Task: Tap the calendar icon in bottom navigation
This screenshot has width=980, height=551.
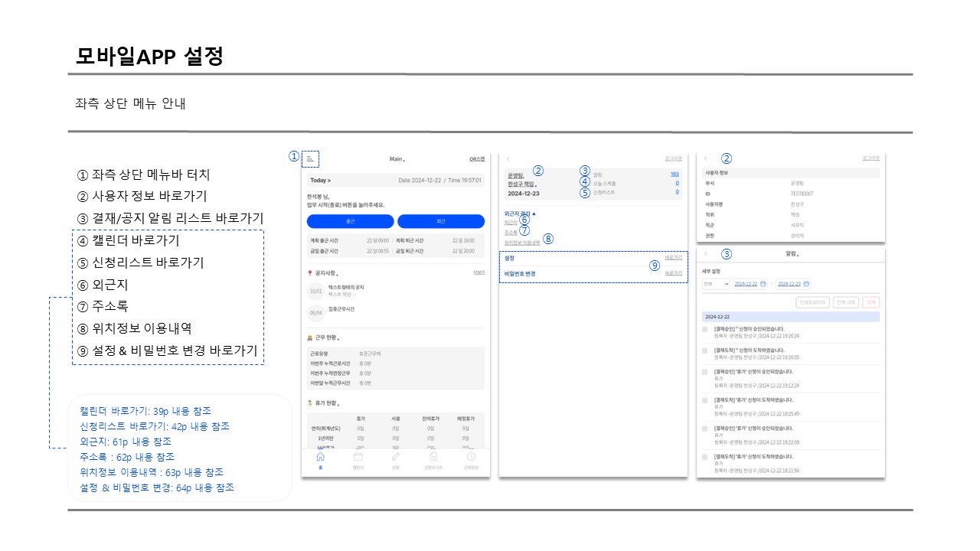Action: (x=358, y=458)
